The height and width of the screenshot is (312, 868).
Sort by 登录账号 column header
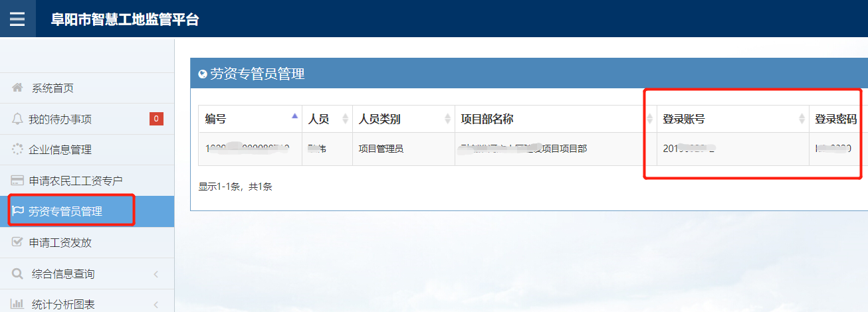point(802,119)
